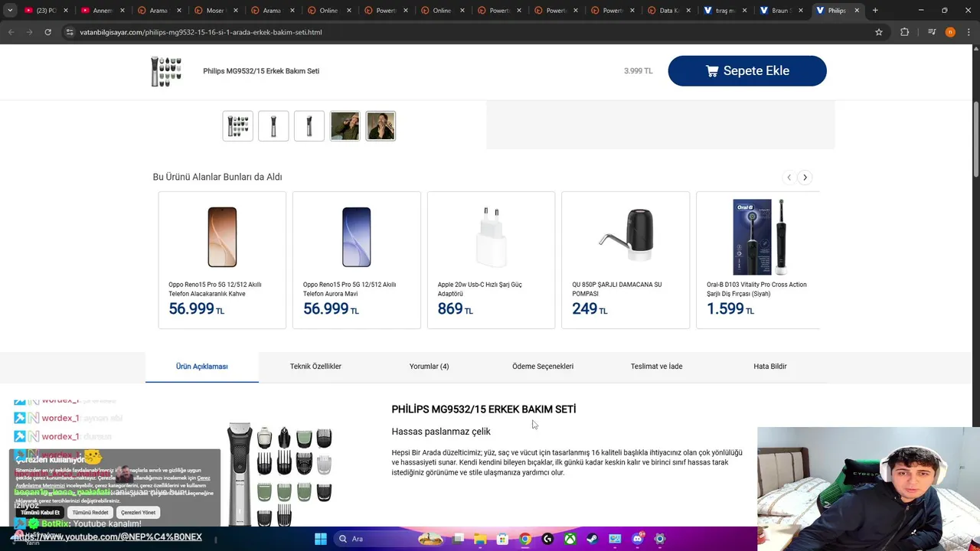Open the system monitor taskbar icon
Image resolution: width=980 pixels, height=551 pixels.
[615, 539]
